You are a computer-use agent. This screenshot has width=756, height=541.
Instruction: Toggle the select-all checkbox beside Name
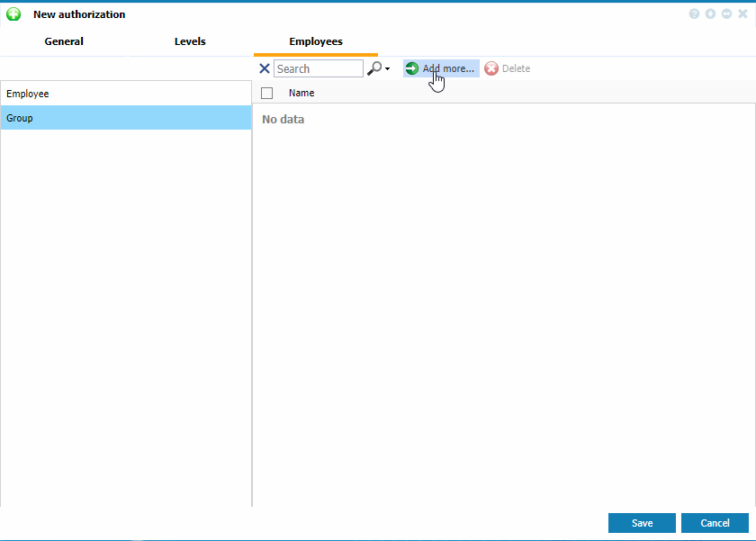tap(266, 93)
